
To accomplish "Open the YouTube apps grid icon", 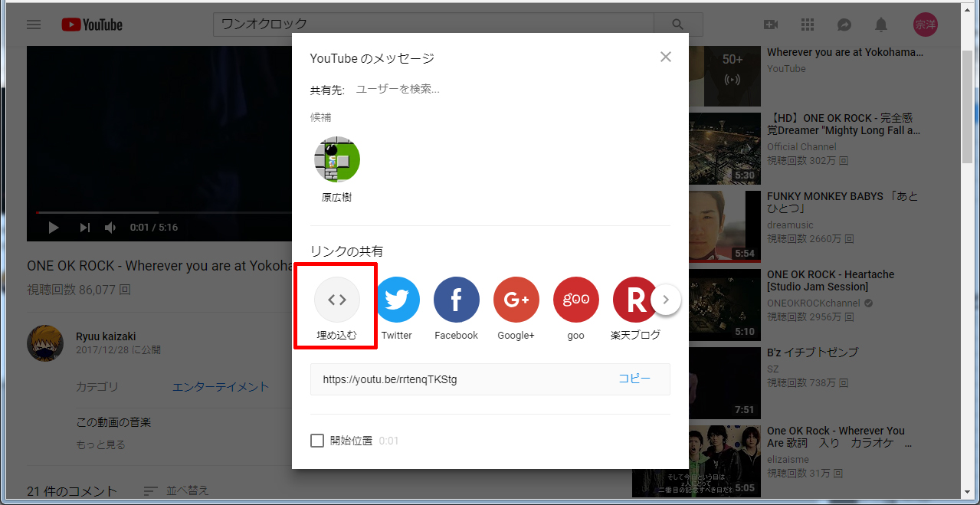I will (x=807, y=25).
